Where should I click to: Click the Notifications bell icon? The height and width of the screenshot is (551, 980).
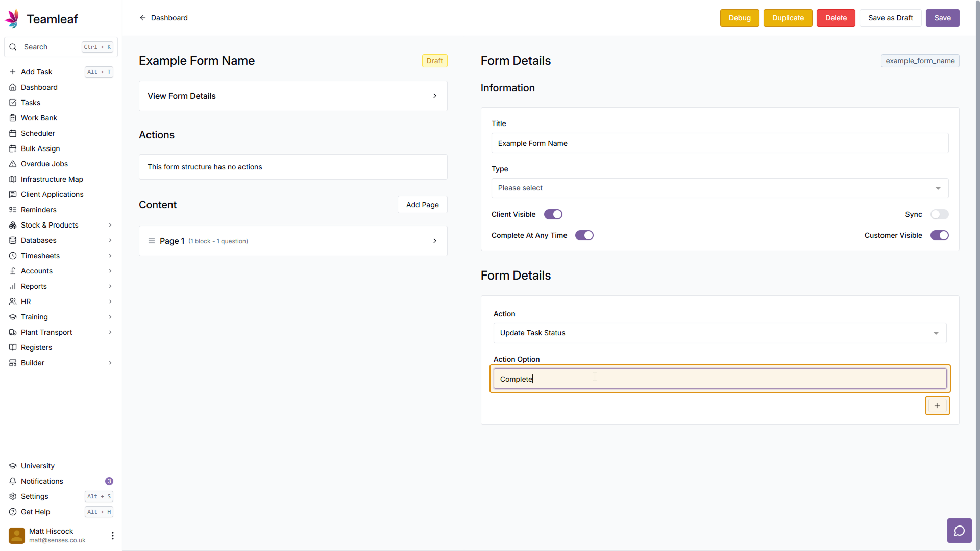pyautogui.click(x=13, y=481)
